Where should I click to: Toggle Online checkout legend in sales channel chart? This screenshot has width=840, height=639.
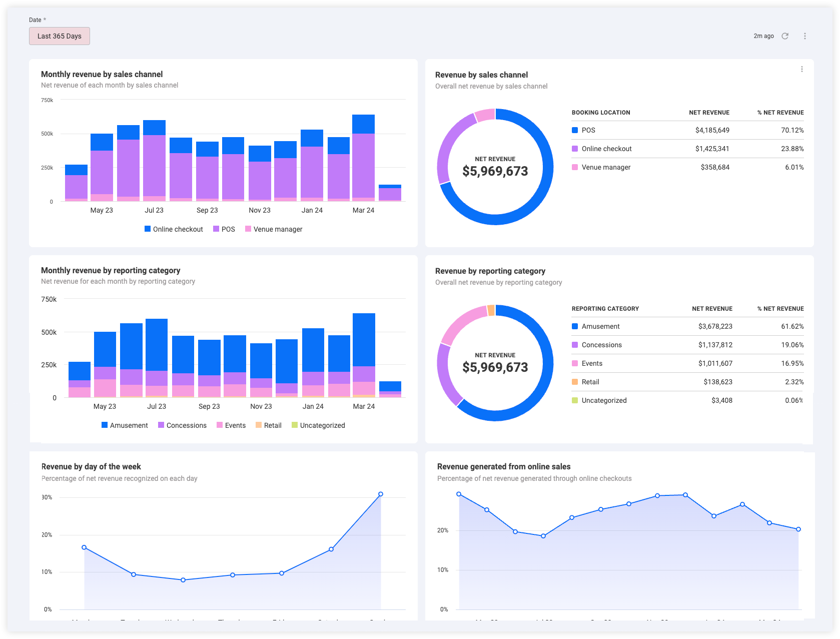(x=174, y=229)
